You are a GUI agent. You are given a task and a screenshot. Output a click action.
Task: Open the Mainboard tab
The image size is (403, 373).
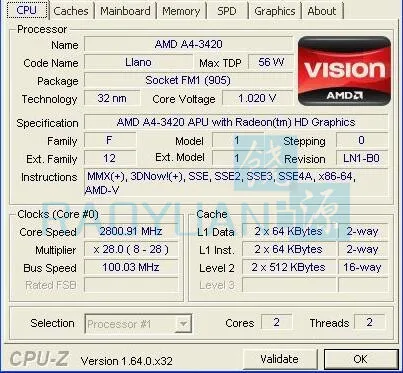click(125, 11)
